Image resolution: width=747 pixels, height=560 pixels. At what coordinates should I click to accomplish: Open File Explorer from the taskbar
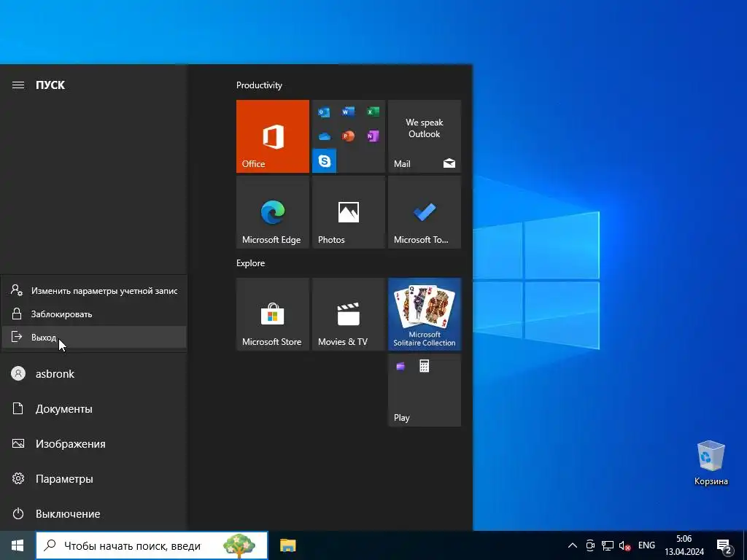click(x=287, y=545)
